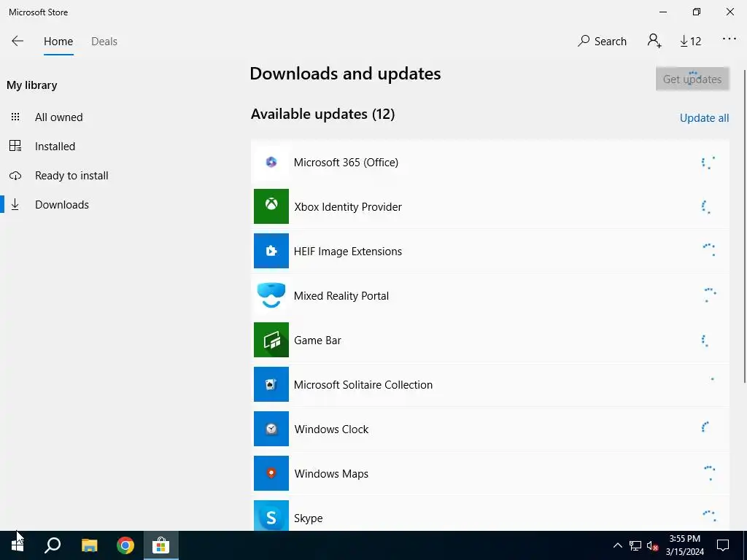Click the Windows Maps app icon
Image resolution: width=747 pixels, height=560 pixels.
coord(271,473)
